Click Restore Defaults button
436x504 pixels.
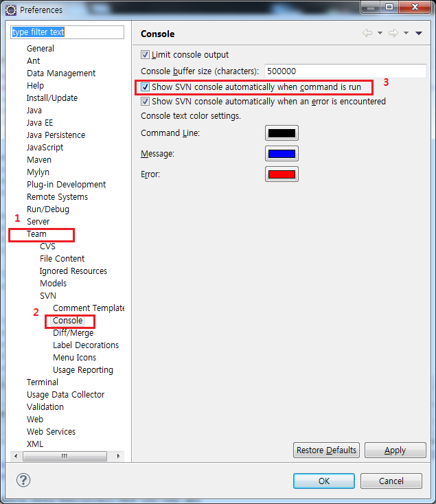[326, 450]
